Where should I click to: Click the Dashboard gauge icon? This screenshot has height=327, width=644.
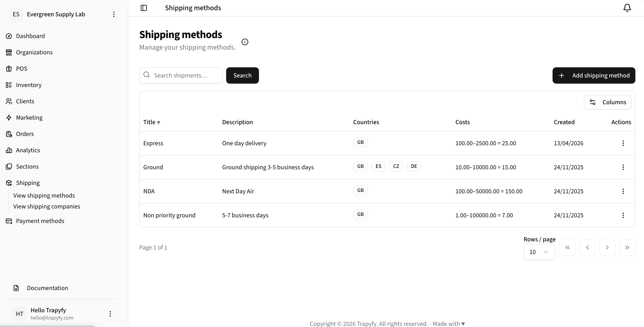pos(9,36)
